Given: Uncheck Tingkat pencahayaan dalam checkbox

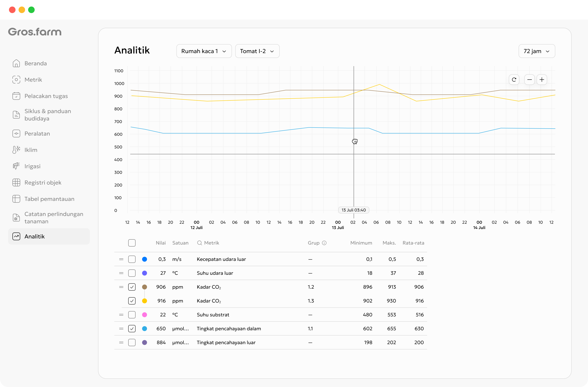Looking at the screenshot, I should point(132,329).
